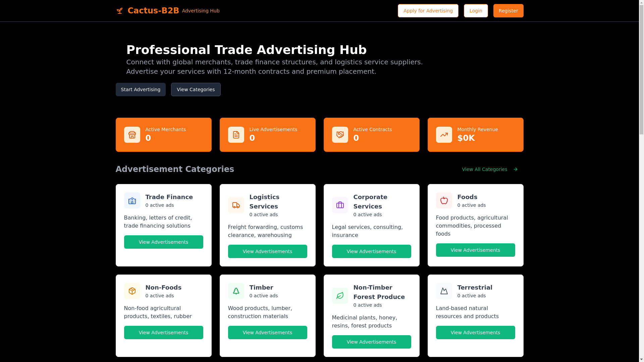Click 'Freight forwarding, customs clearance' description
The height and width of the screenshot is (362, 644).
265,231
